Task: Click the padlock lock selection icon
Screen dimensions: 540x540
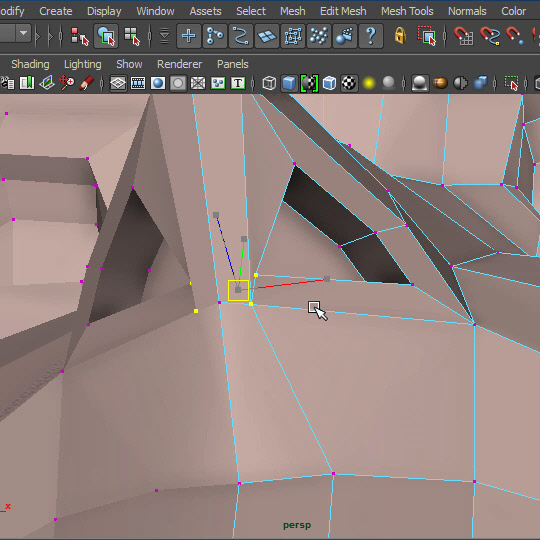Action: [x=400, y=35]
